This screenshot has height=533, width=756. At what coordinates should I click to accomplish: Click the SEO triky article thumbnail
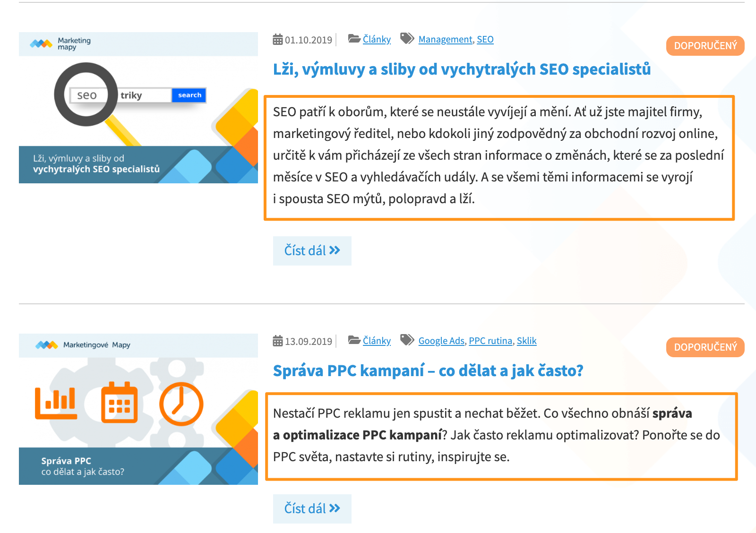coord(138,108)
